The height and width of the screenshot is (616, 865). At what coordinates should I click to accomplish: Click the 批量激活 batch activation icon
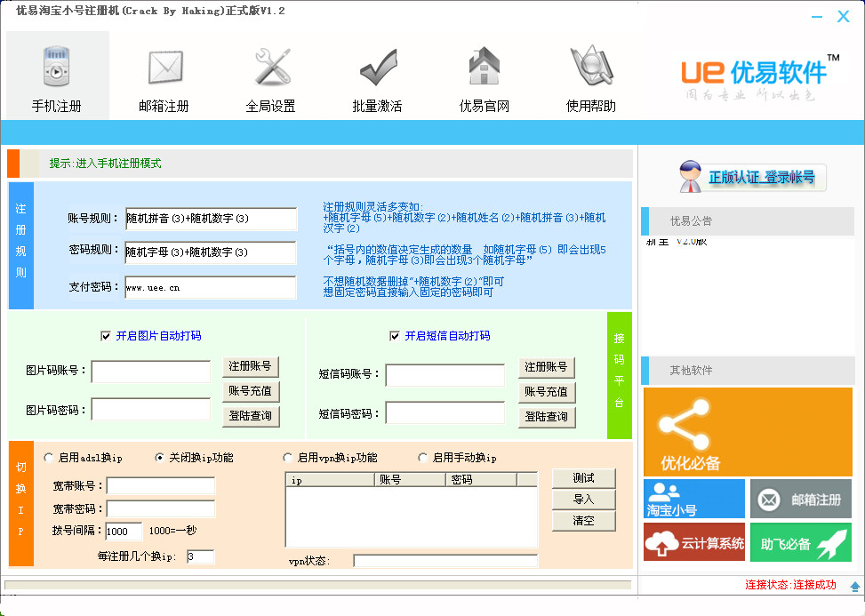point(376,76)
